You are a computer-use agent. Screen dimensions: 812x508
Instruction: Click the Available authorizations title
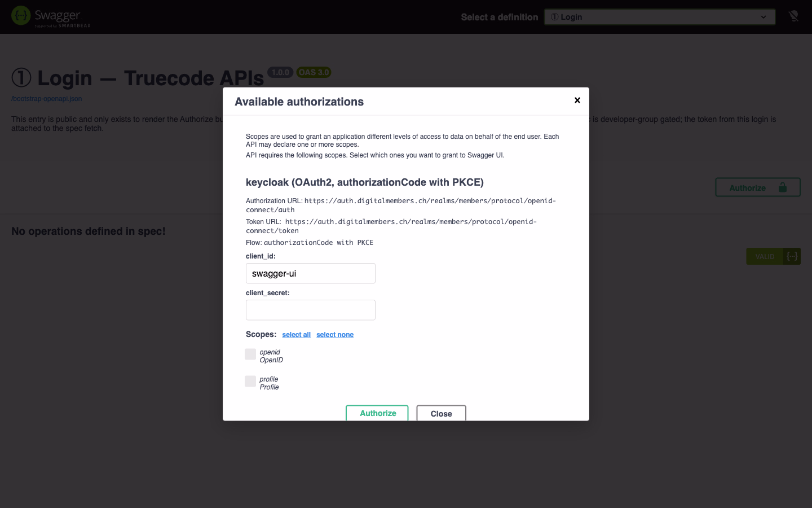pyautogui.click(x=299, y=102)
